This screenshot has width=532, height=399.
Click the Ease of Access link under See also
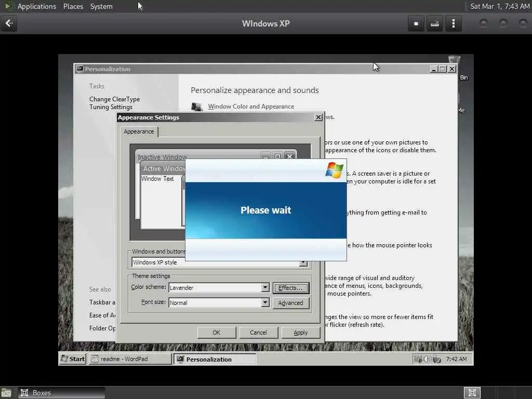pos(102,315)
